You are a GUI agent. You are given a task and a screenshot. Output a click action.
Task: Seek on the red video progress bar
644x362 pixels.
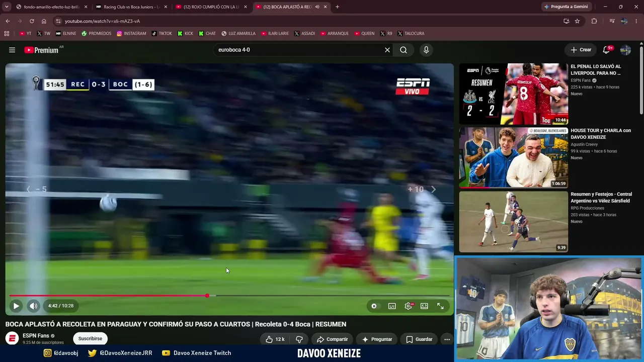[229, 296]
